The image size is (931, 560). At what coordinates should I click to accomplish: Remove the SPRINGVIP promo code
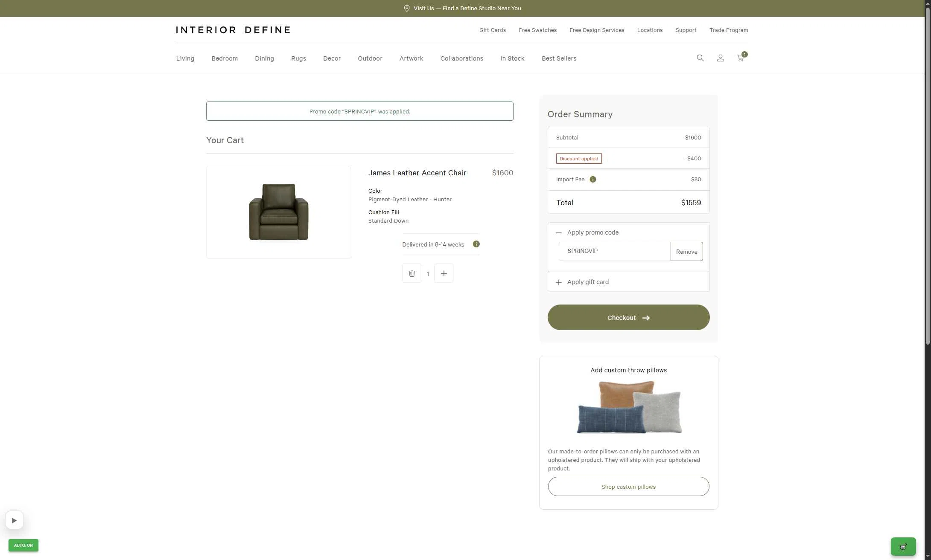(686, 252)
